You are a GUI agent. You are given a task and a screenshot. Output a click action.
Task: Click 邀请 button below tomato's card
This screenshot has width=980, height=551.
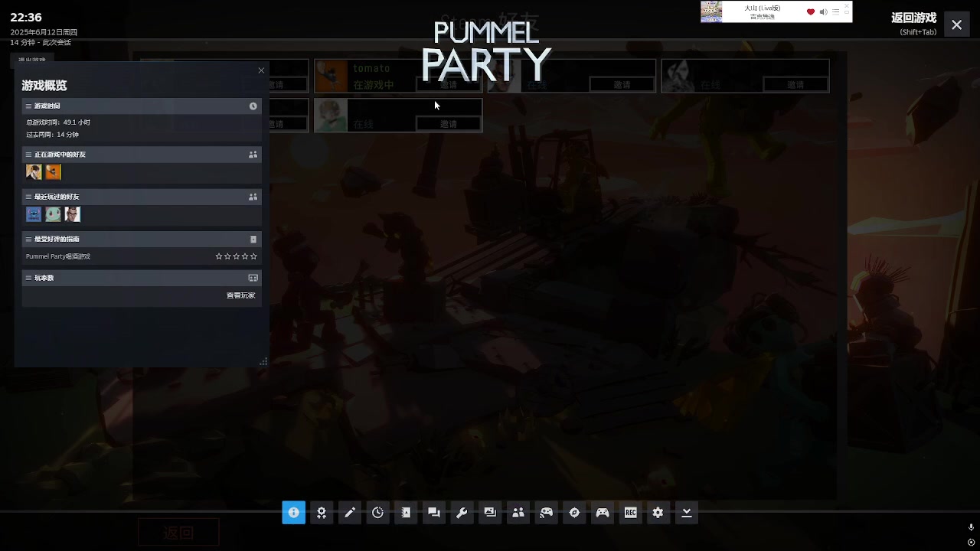click(x=449, y=124)
